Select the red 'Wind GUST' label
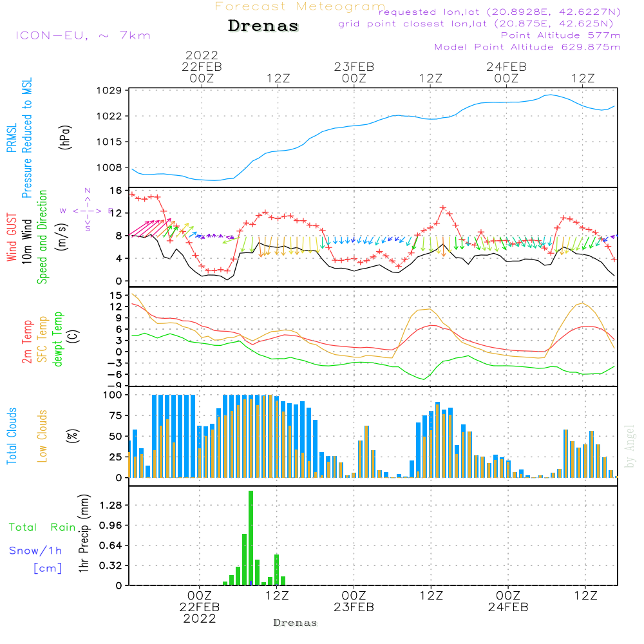 (12, 237)
